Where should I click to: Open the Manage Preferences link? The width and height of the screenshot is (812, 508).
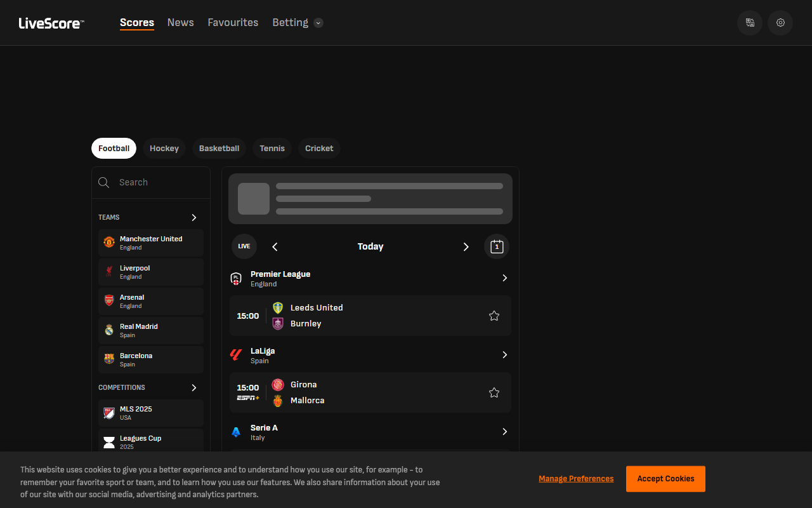pos(576,479)
